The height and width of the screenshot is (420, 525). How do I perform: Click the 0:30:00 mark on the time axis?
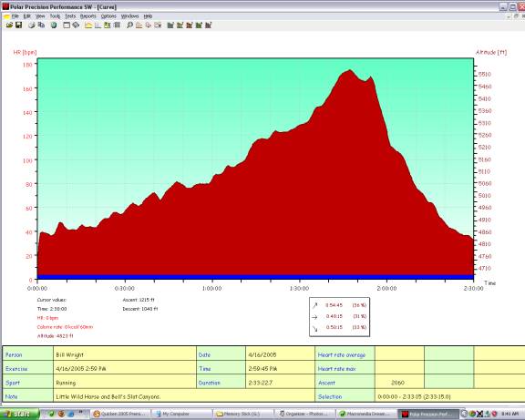[125, 289]
